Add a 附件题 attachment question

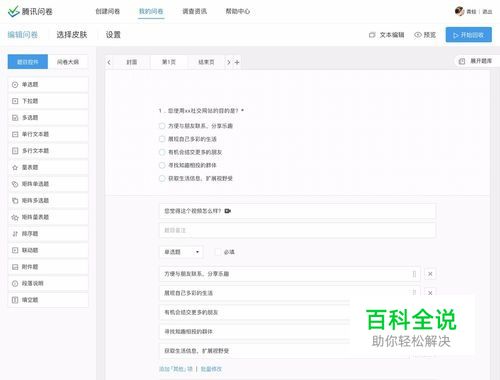point(48,267)
